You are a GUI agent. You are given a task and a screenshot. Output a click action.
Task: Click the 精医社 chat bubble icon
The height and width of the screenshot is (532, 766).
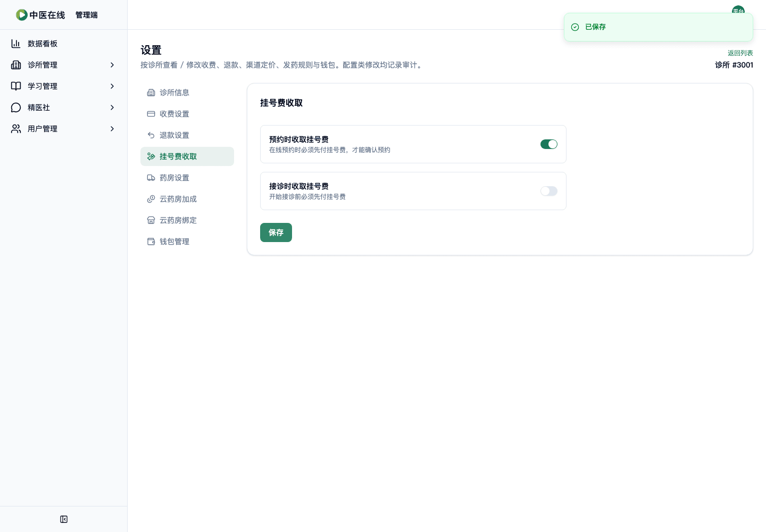point(16,107)
